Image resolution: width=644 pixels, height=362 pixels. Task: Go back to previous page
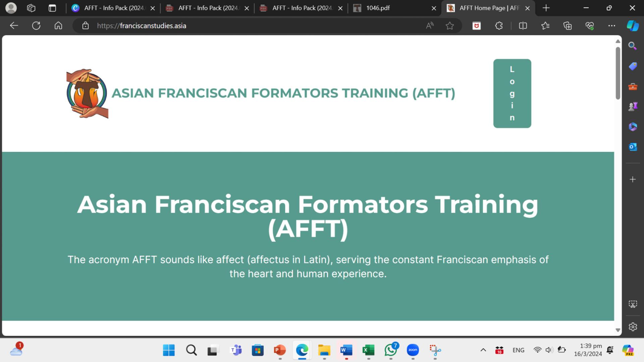point(14,25)
